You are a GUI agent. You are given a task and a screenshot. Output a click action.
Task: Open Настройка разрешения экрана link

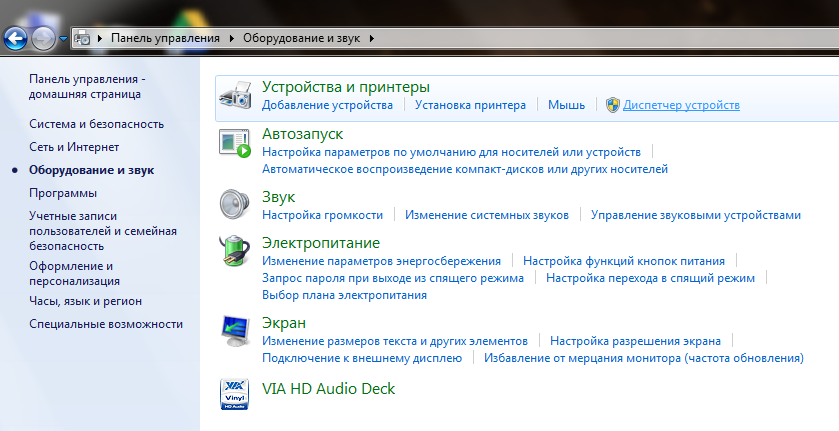click(635, 341)
